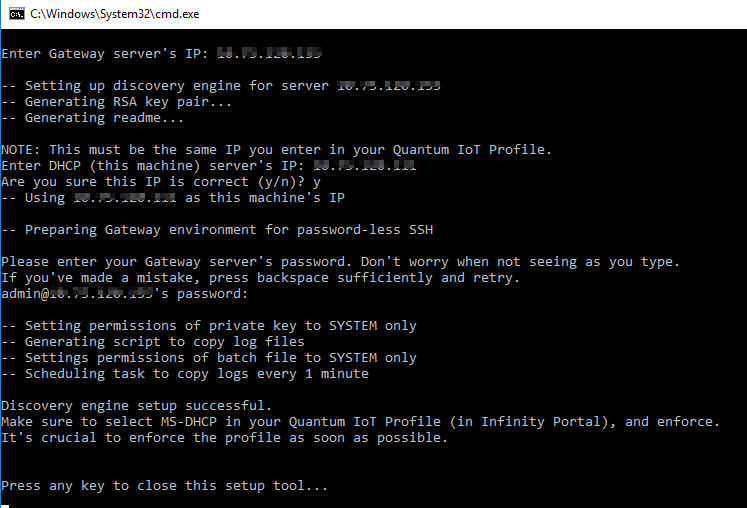Click the blurred IP after "Enter DHCP (this machine) server's IP:"
747x508 pixels.
[x=364, y=165]
